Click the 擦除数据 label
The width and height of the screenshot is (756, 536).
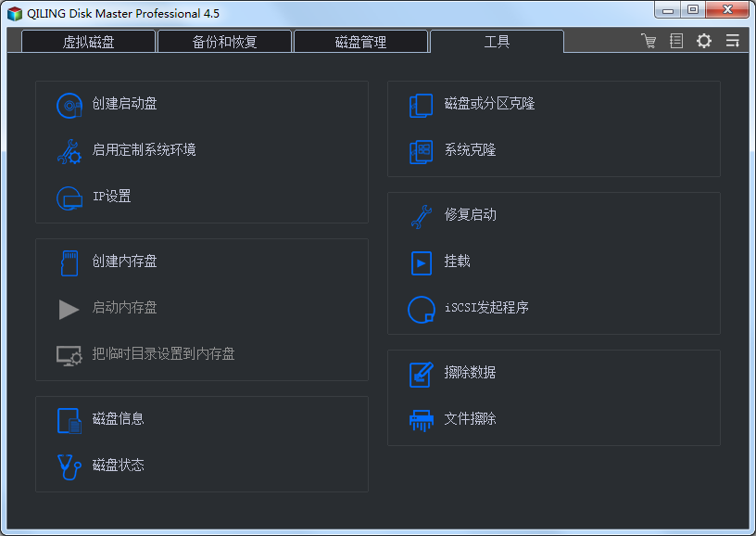pos(470,373)
